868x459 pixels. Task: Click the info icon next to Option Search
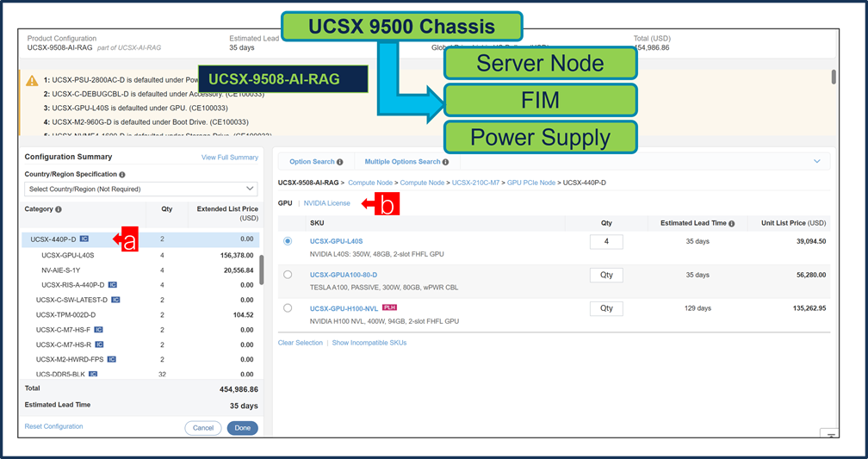[x=340, y=162]
